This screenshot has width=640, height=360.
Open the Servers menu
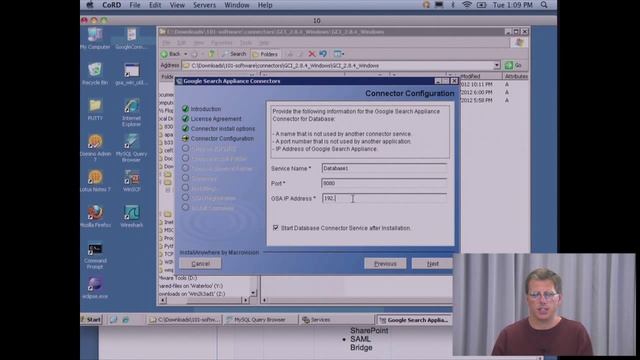[204, 5]
